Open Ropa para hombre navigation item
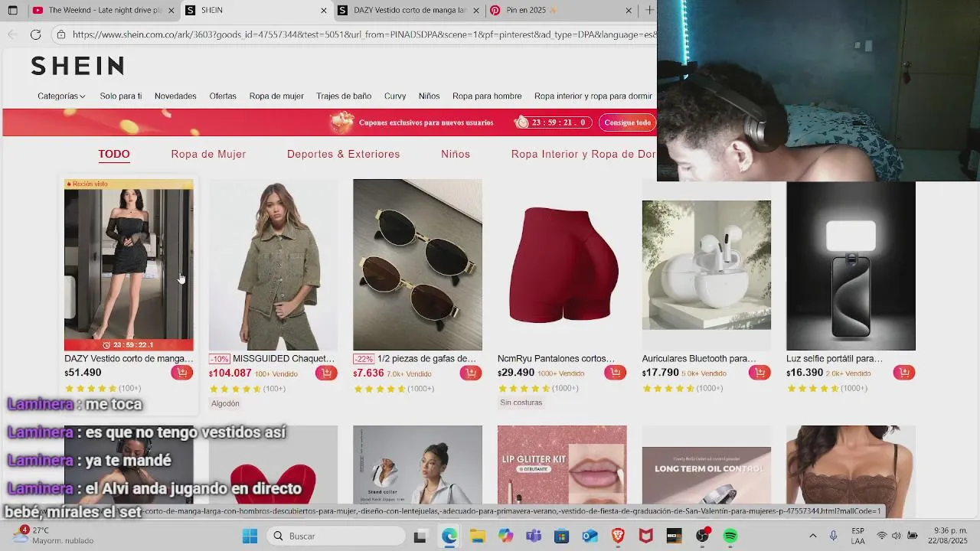 [487, 96]
